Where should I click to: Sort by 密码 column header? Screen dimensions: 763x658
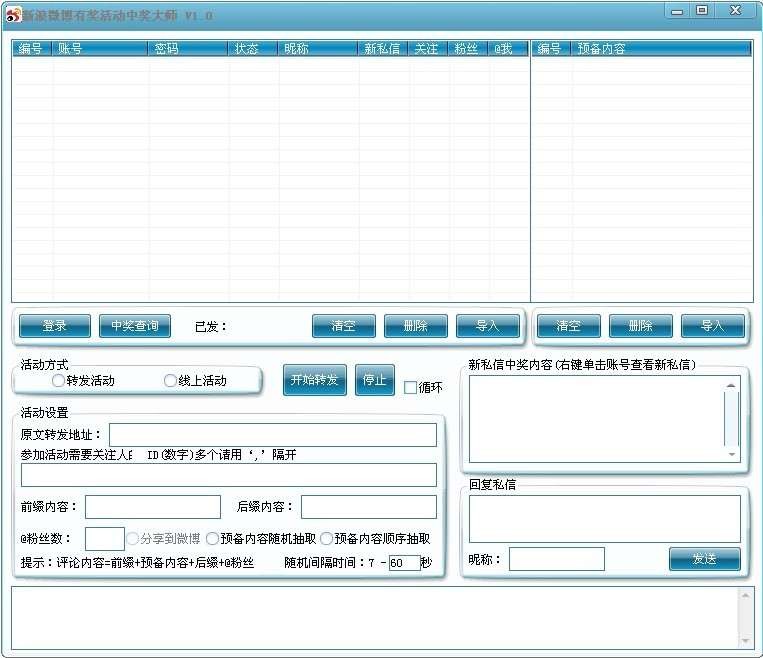point(188,49)
